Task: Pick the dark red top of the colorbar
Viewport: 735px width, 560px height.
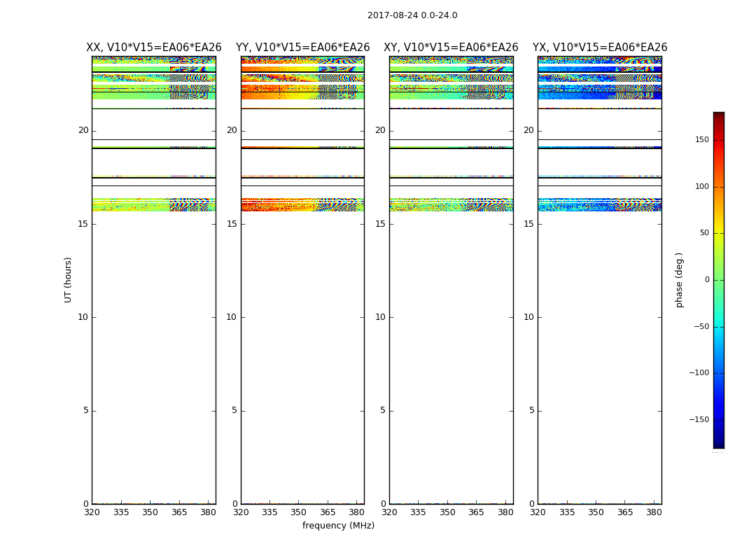Action: [718, 115]
